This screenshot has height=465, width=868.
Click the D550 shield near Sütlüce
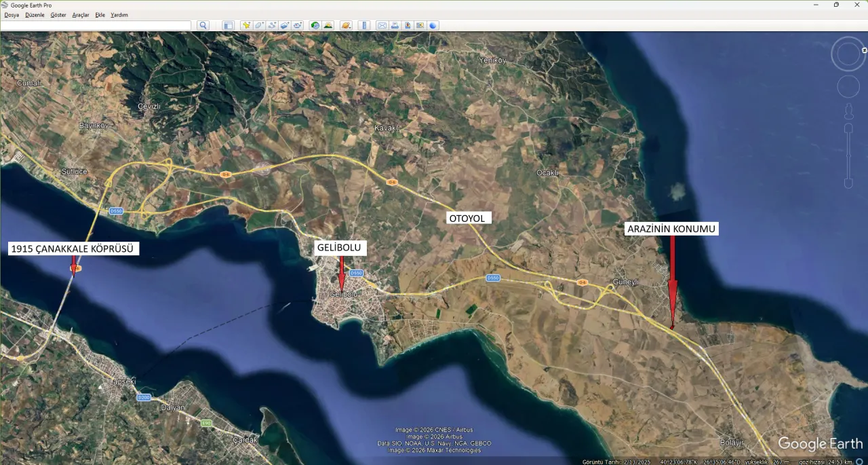116,211
